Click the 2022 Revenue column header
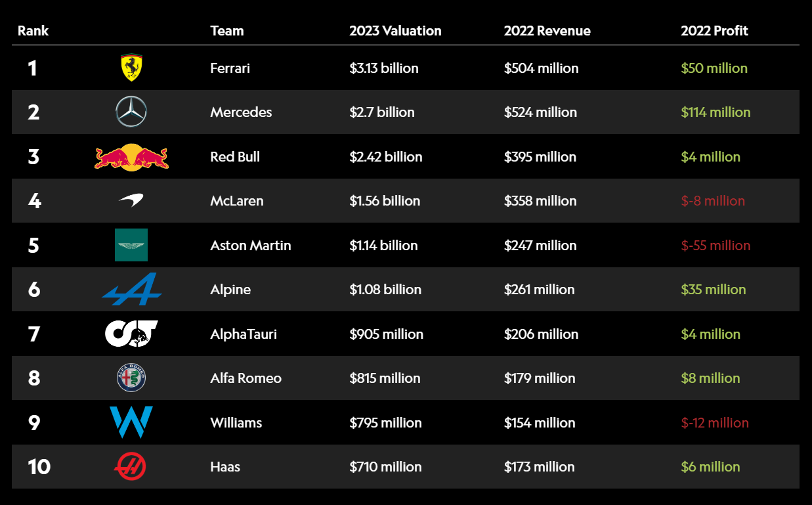The image size is (812, 505). [547, 31]
